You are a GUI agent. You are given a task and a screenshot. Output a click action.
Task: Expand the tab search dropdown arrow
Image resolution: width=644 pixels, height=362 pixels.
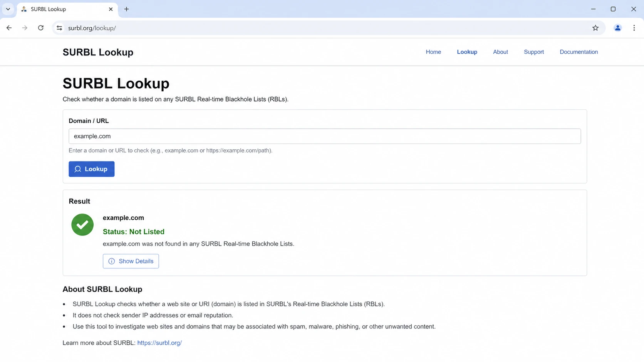(x=8, y=9)
